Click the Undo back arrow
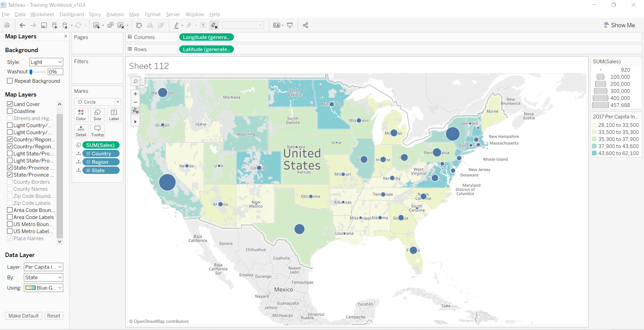This screenshot has width=644, height=330. [23, 25]
